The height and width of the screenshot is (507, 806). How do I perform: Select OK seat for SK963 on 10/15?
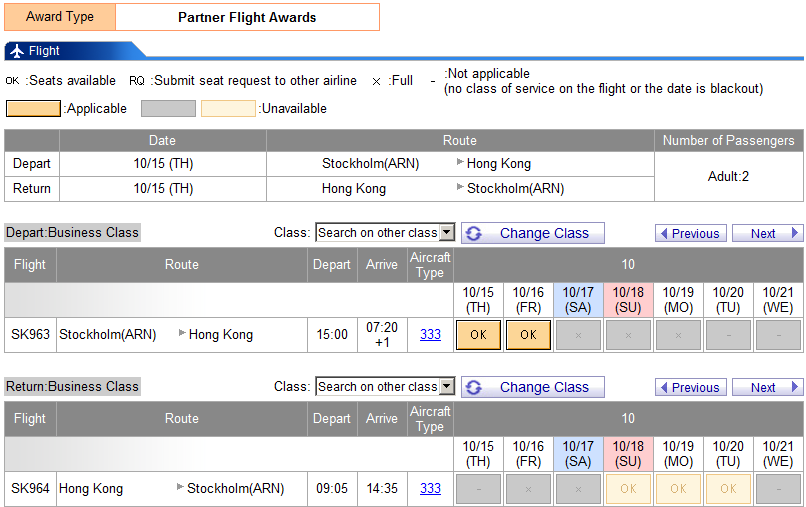click(x=478, y=335)
